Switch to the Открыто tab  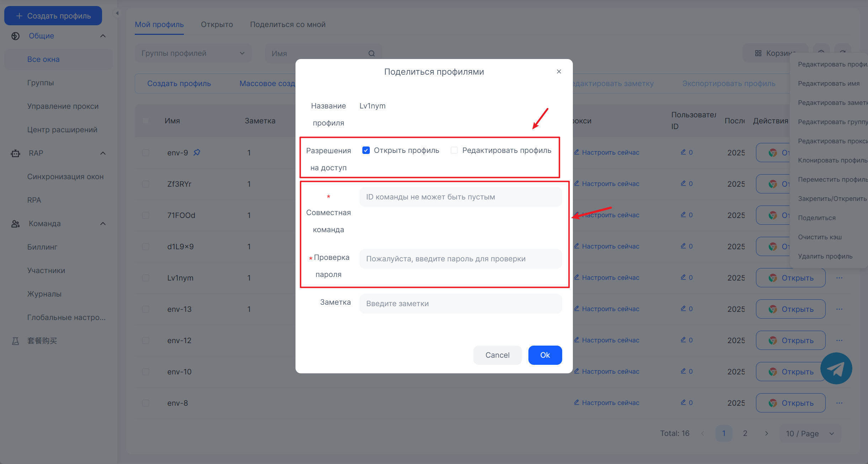pyautogui.click(x=217, y=25)
